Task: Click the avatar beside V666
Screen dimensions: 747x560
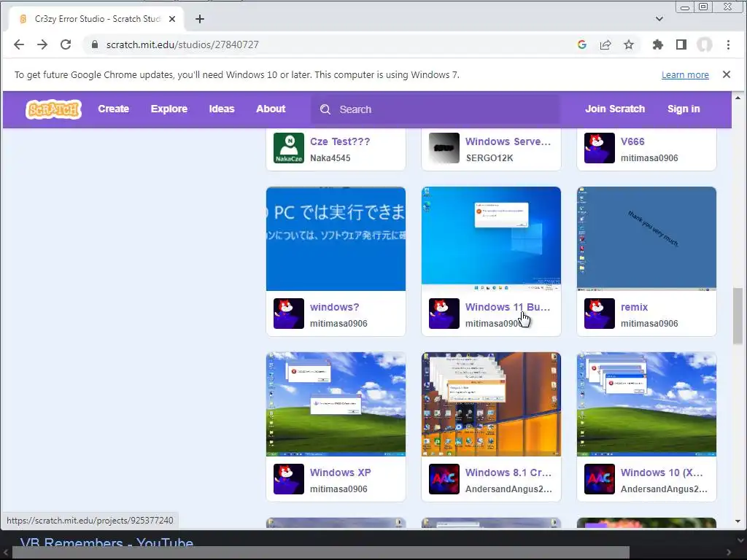Action: [x=600, y=148]
